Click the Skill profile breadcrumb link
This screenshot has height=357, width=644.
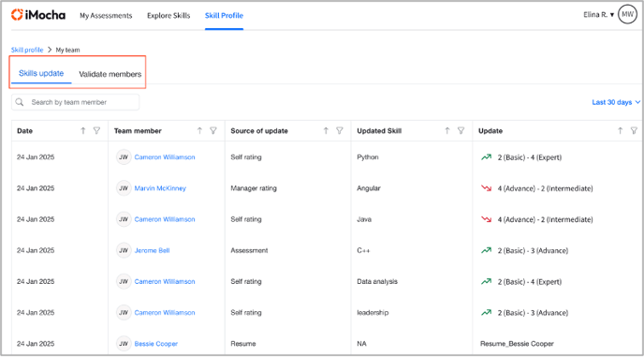(x=27, y=50)
